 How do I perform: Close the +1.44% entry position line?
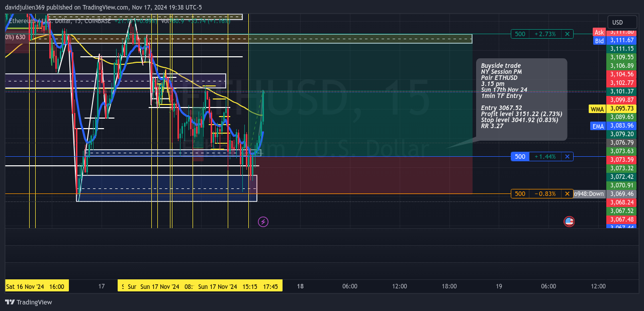point(567,157)
